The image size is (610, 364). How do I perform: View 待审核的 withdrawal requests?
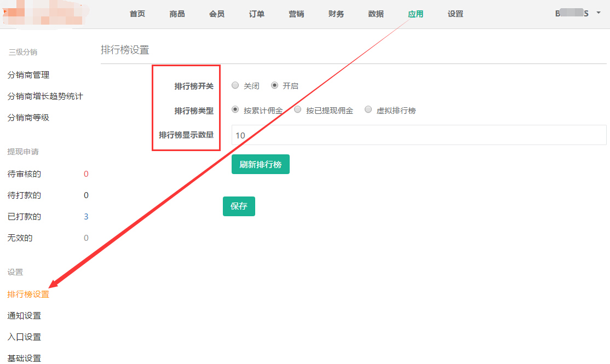[x=24, y=174]
